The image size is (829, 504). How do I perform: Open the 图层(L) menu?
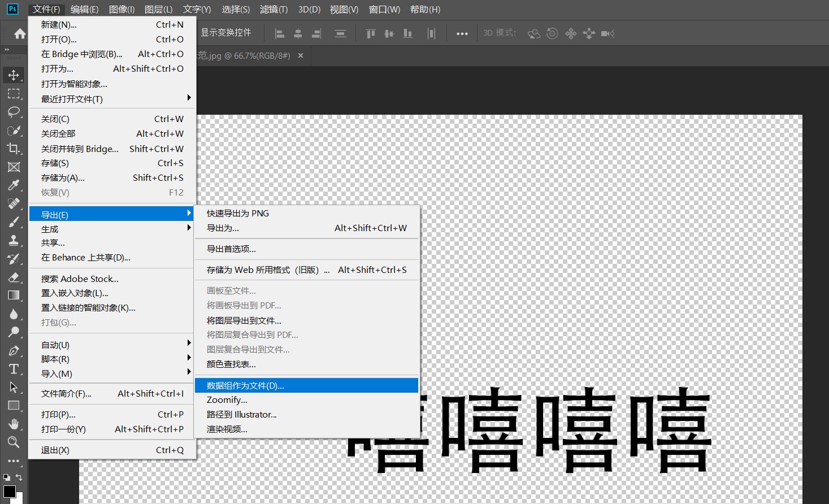[x=159, y=9]
